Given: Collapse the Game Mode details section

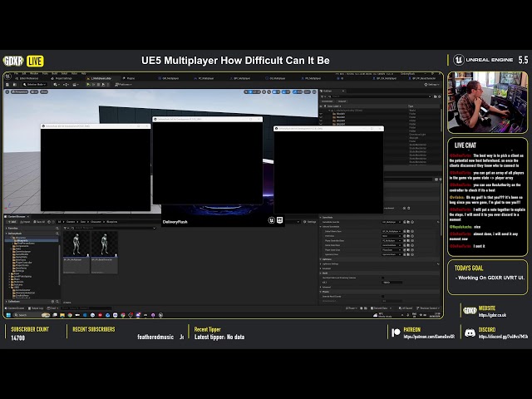Looking at the screenshot, I should [321, 218].
